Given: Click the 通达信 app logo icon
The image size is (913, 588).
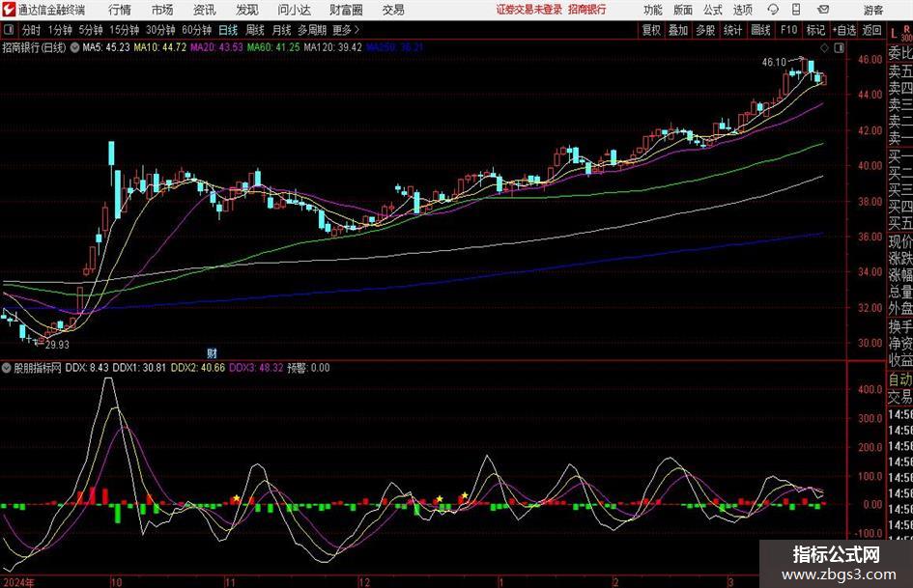Looking at the screenshot, I should (9, 10).
